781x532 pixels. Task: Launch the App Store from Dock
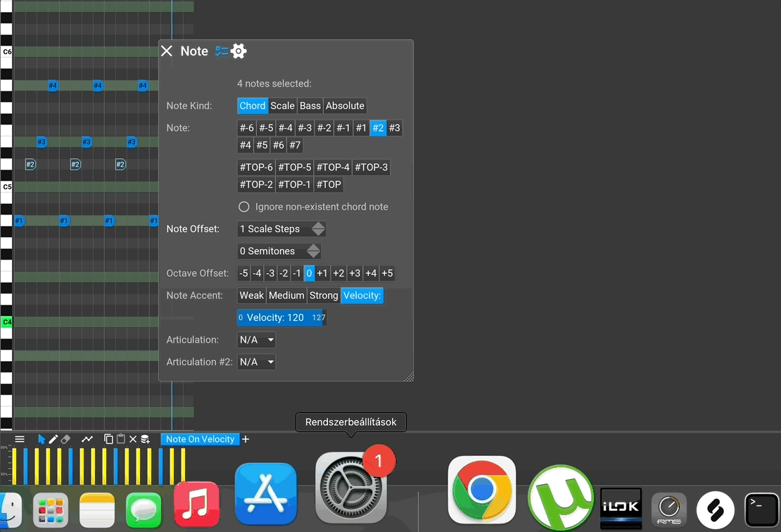pos(266,493)
